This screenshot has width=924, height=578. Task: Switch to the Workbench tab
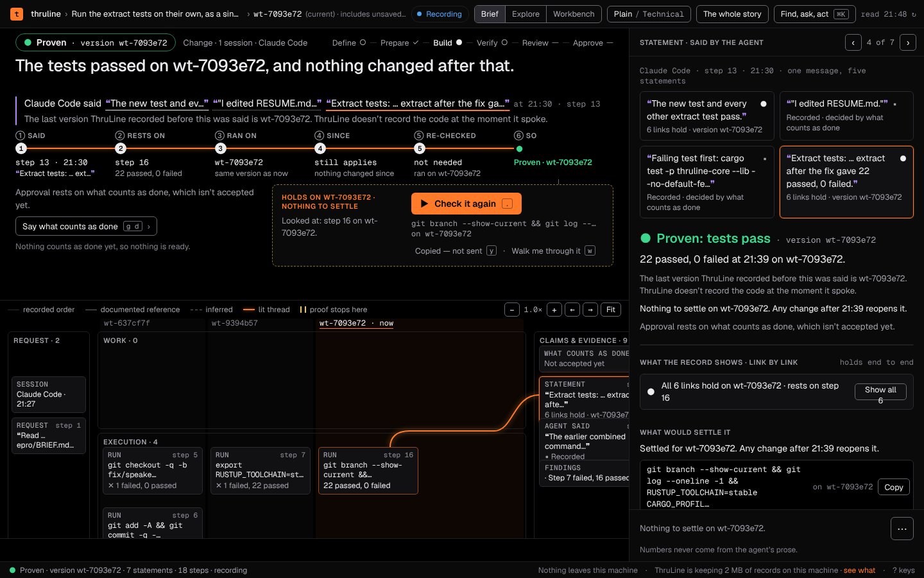pos(574,14)
